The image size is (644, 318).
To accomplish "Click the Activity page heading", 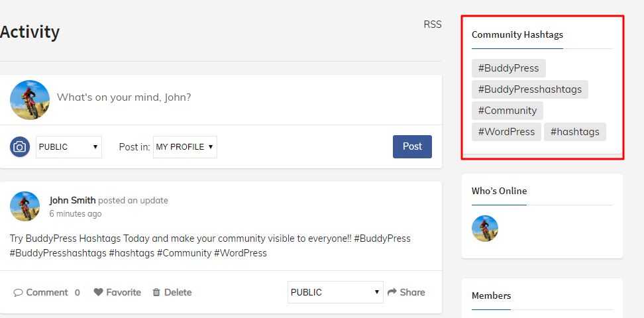I will click(30, 32).
